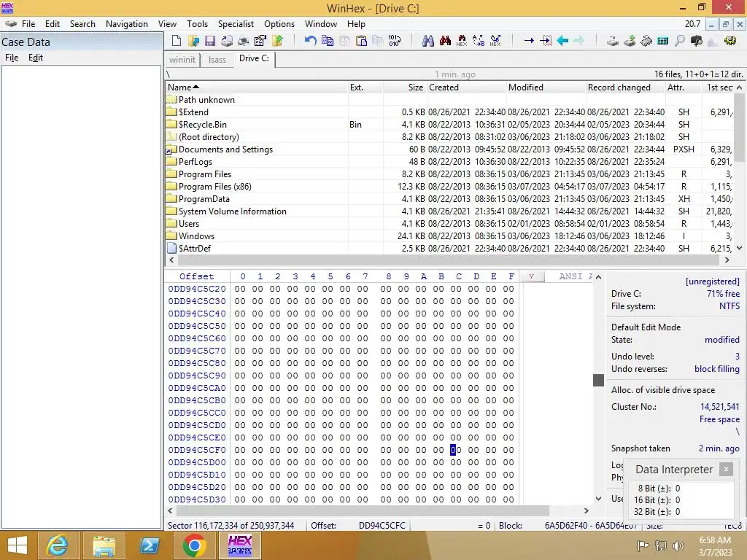Sort by the Attr. column header
This screenshot has width=747, height=560.
(683, 87)
